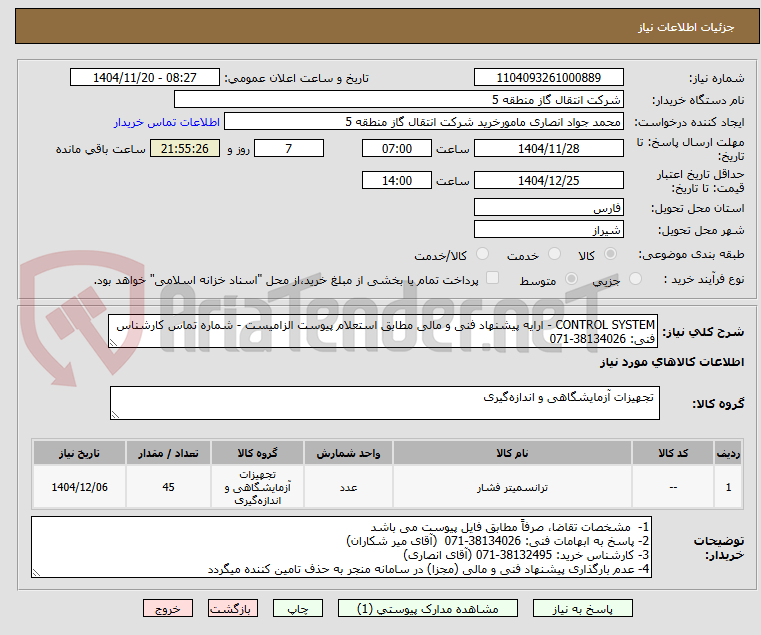Click the کد کالا column header
Screen dimensions: 761x635
tap(673, 453)
